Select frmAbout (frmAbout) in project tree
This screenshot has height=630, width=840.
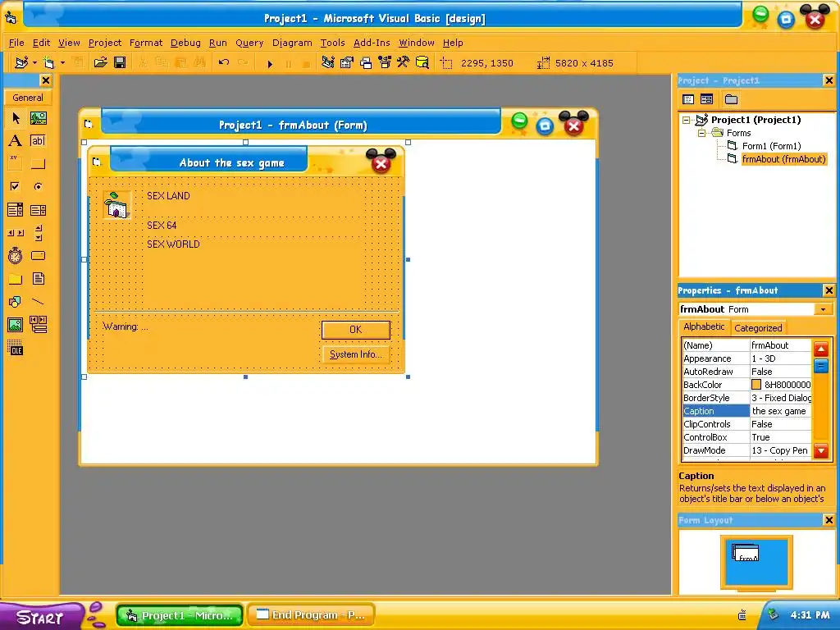(x=783, y=159)
